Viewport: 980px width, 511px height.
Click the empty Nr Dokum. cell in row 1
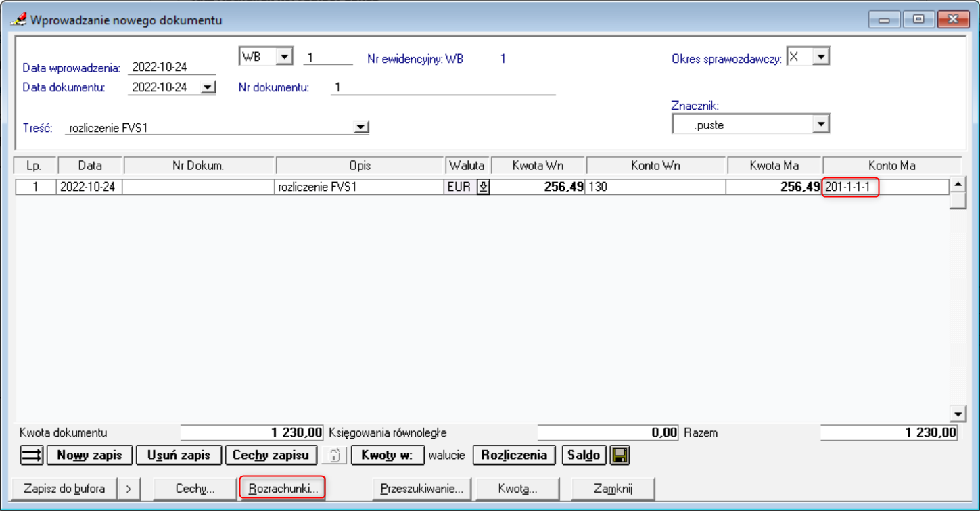click(x=199, y=187)
